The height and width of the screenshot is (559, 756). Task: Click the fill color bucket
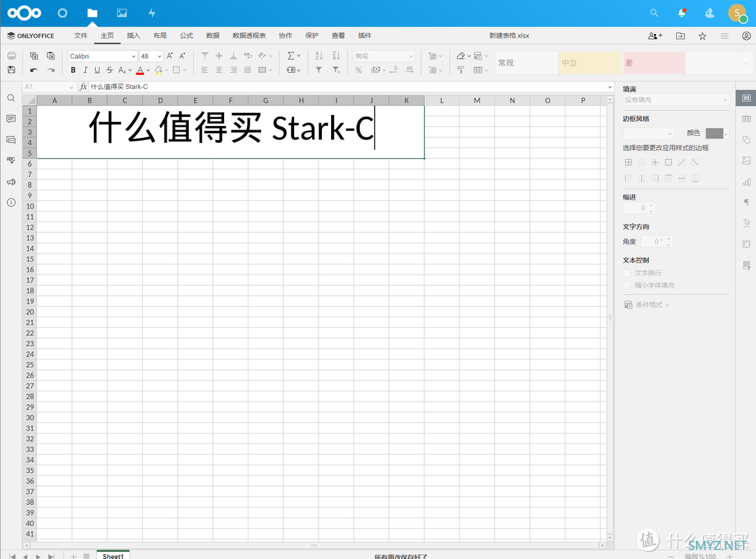pos(158,70)
